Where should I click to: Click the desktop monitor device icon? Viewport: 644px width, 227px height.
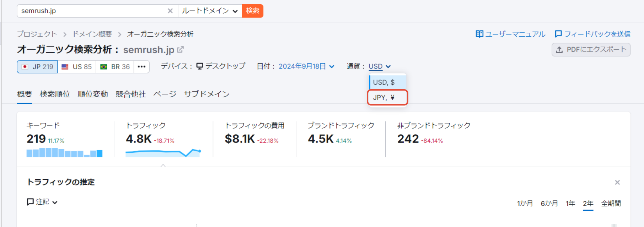pyautogui.click(x=200, y=66)
